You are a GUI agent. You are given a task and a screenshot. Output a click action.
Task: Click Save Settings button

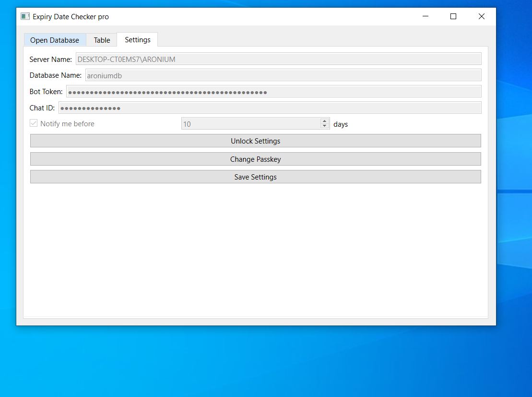[255, 177]
